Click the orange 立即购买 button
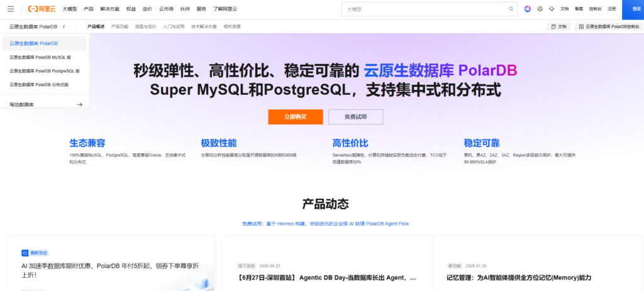The image size is (644, 291). coord(296,117)
